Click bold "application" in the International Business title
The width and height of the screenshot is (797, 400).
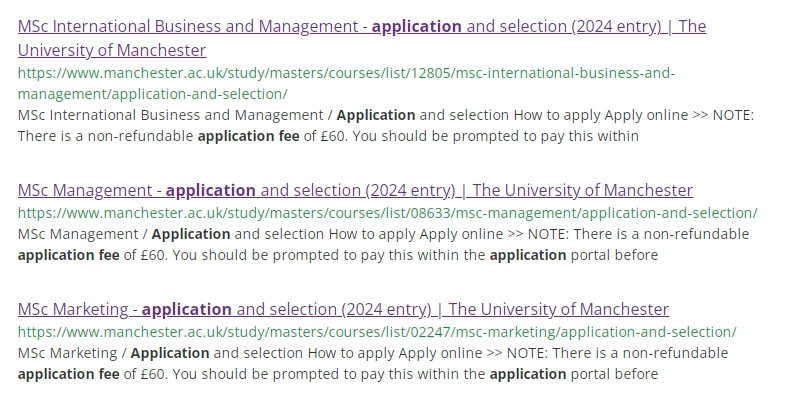pyautogui.click(x=417, y=27)
